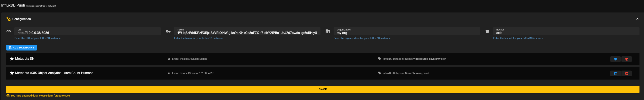The image size is (644, 100).
Task: Click the building icon beside Organization field
Action: (327, 31)
